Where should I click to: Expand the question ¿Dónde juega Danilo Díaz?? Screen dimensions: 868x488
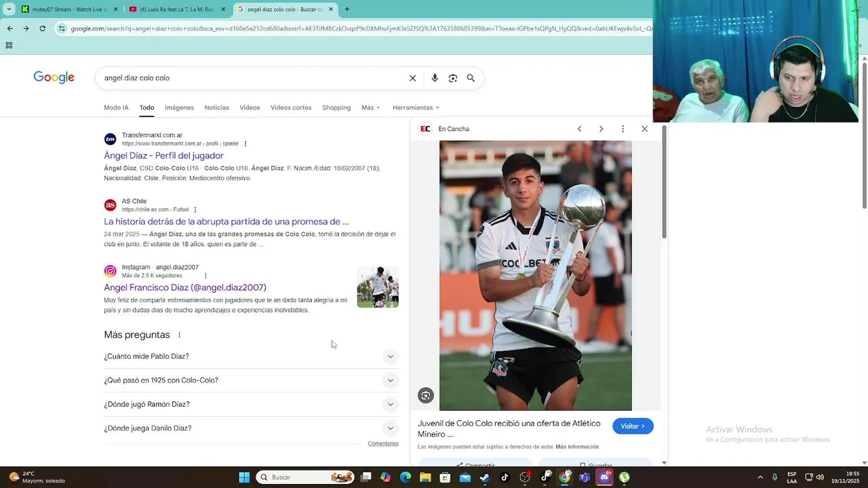pos(251,428)
